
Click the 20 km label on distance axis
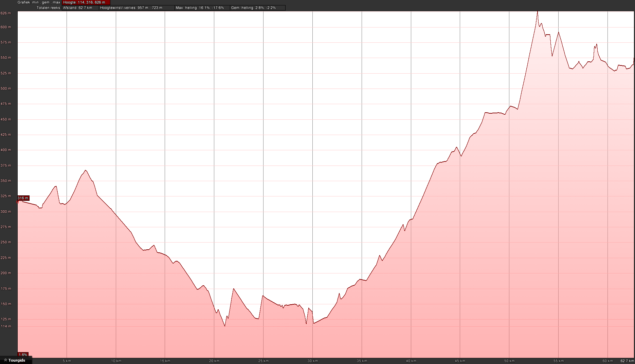pyautogui.click(x=214, y=361)
